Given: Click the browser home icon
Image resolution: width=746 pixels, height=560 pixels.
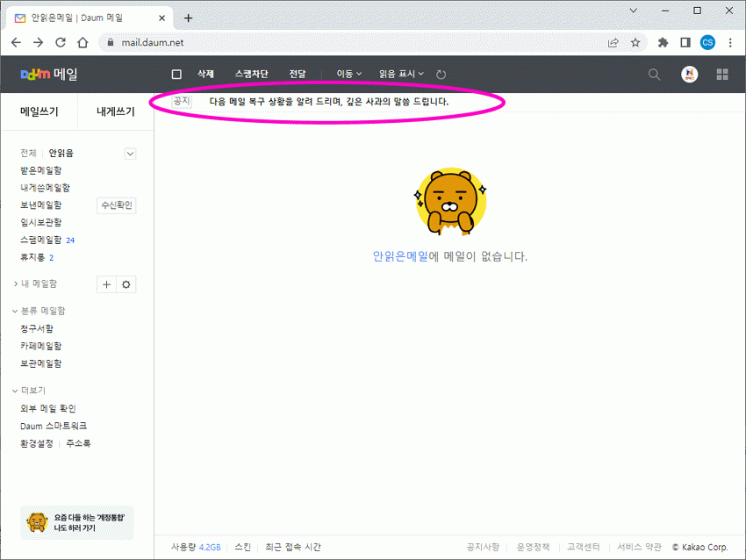Looking at the screenshot, I should [x=82, y=42].
